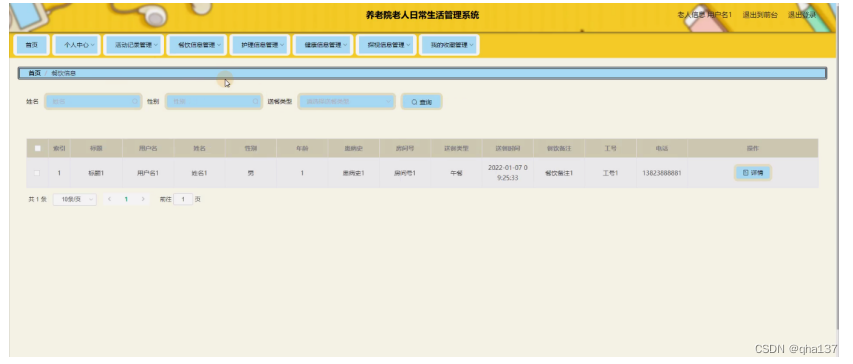Open the 送餐类型 select dropdown

[x=347, y=102]
